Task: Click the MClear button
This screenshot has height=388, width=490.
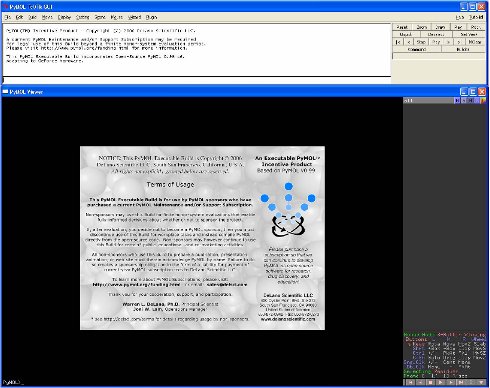Action: tap(475, 42)
